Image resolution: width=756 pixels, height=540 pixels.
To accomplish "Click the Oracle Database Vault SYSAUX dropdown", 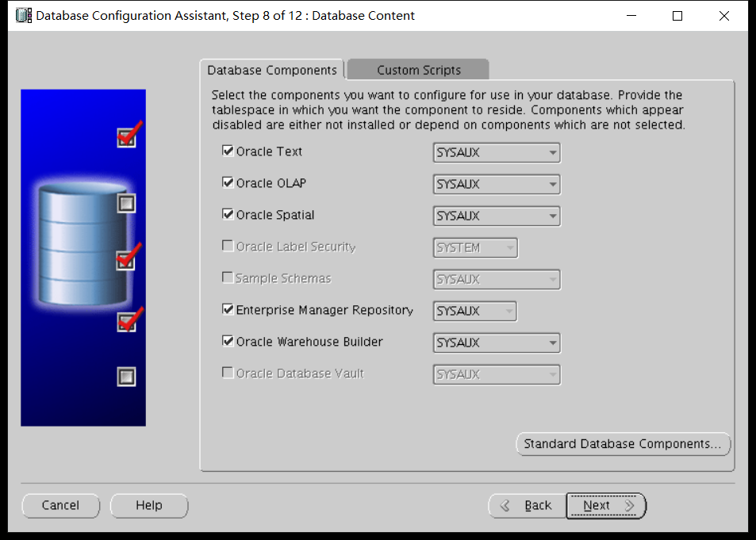I will tap(497, 374).
